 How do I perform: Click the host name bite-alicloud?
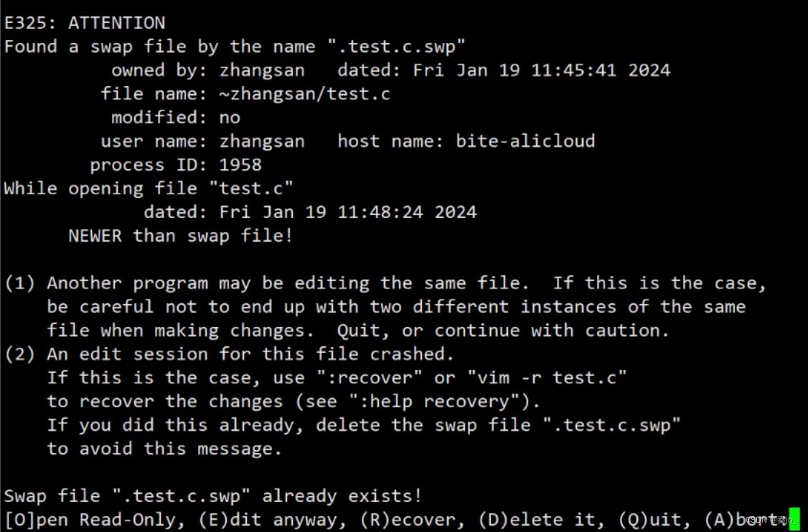coord(525,141)
